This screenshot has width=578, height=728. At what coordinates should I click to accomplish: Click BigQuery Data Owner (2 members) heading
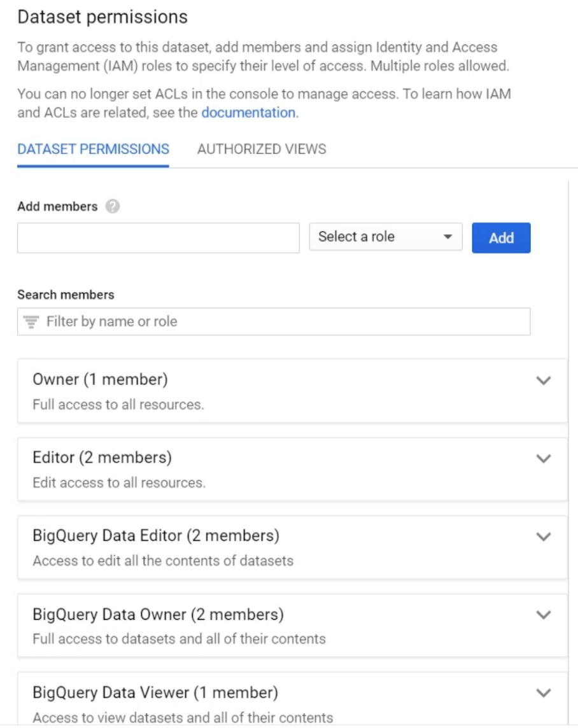point(159,614)
